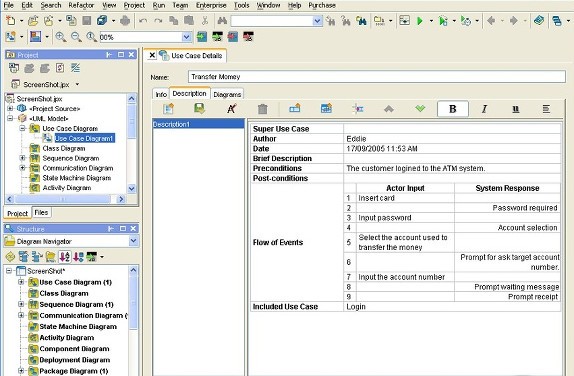
Task: Click the Print icon in the toolbar
Action: point(125,21)
